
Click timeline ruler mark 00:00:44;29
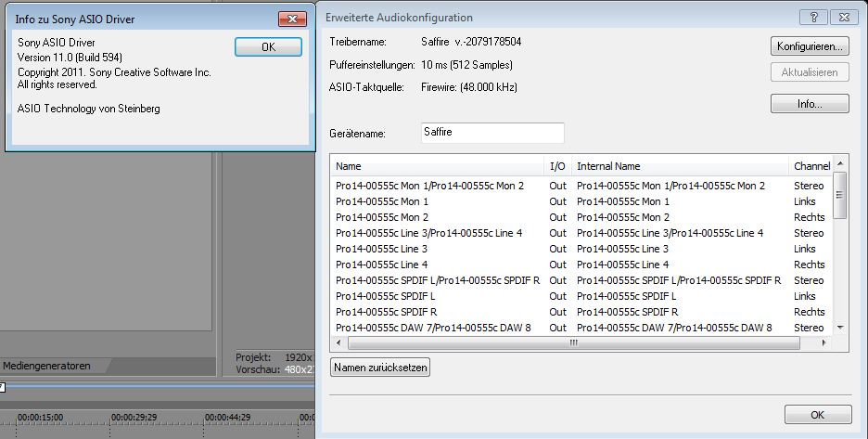[x=227, y=418]
